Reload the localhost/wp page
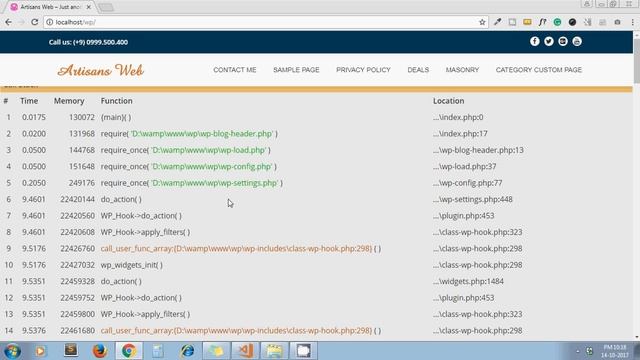The image size is (640, 360). [x=34, y=22]
